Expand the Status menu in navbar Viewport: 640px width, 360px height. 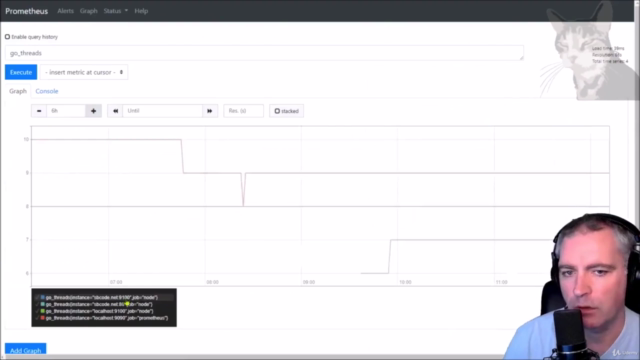(116, 11)
